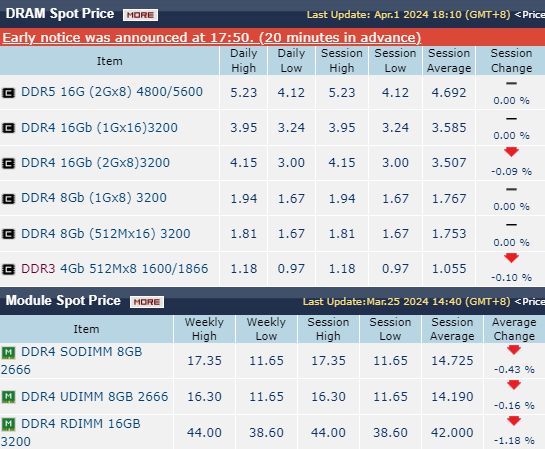The image size is (545, 449).
Task: Click red down arrow for DDR4 RDIMM 16GB
Action: tap(514, 421)
